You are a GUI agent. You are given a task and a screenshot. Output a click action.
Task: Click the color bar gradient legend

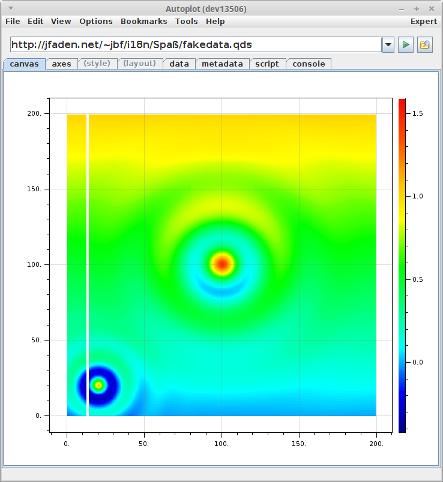pos(402,265)
